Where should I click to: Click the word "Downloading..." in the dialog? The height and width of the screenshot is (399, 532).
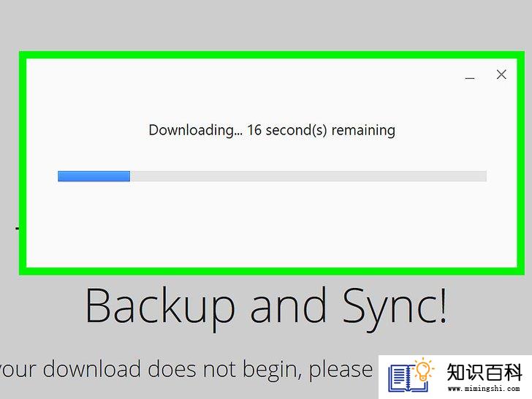[196, 130]
